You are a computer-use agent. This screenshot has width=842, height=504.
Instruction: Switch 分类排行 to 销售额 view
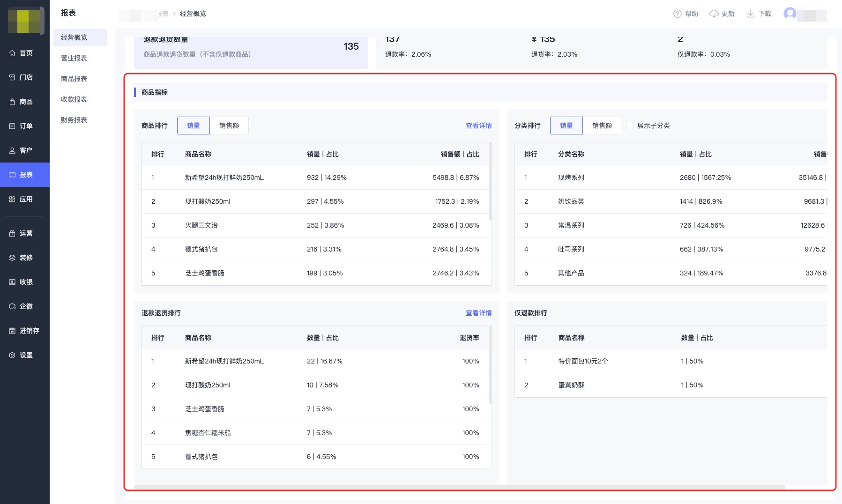[x=602, y=126]
